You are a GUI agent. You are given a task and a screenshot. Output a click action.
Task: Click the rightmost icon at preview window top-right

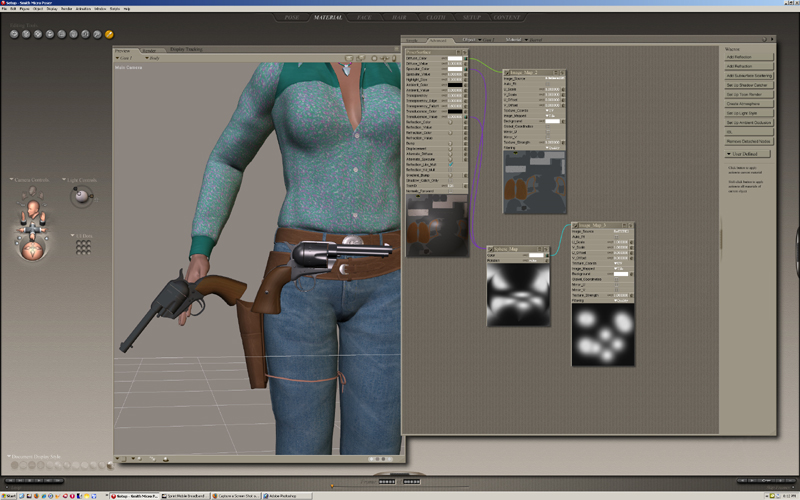[394, 58]
